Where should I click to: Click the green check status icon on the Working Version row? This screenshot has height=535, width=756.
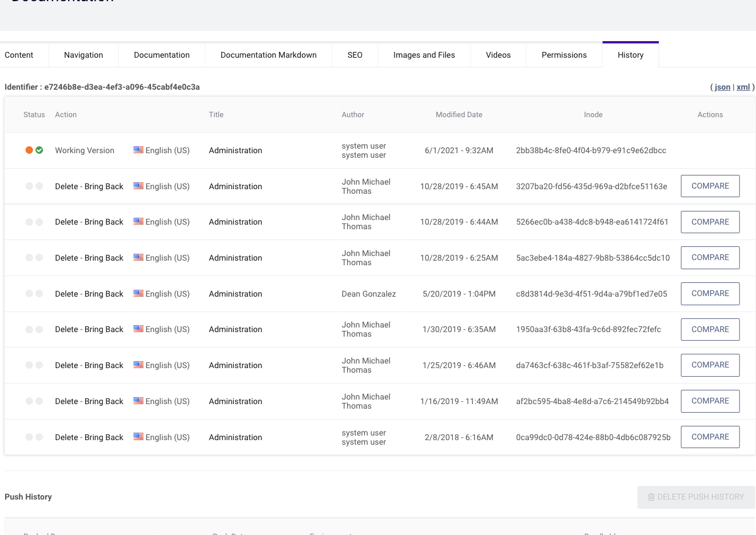coord(39,150)
